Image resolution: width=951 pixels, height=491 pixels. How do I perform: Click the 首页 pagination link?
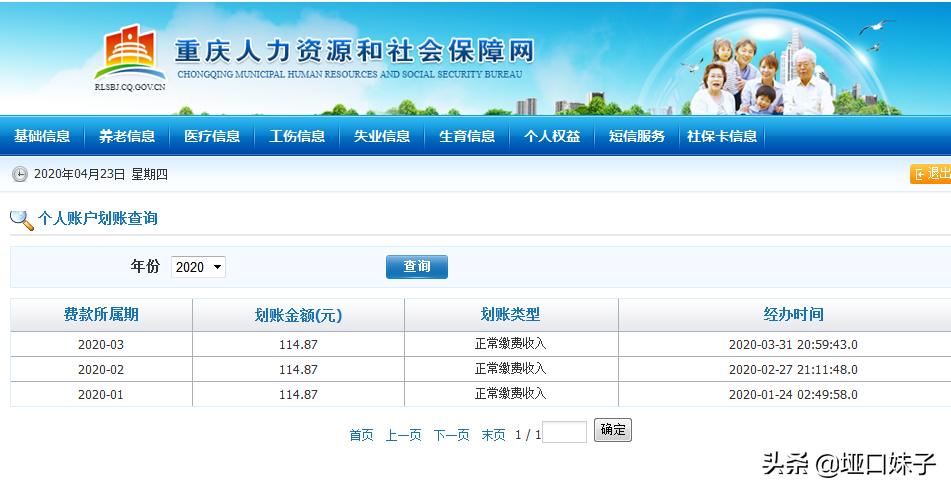(361, 435)
